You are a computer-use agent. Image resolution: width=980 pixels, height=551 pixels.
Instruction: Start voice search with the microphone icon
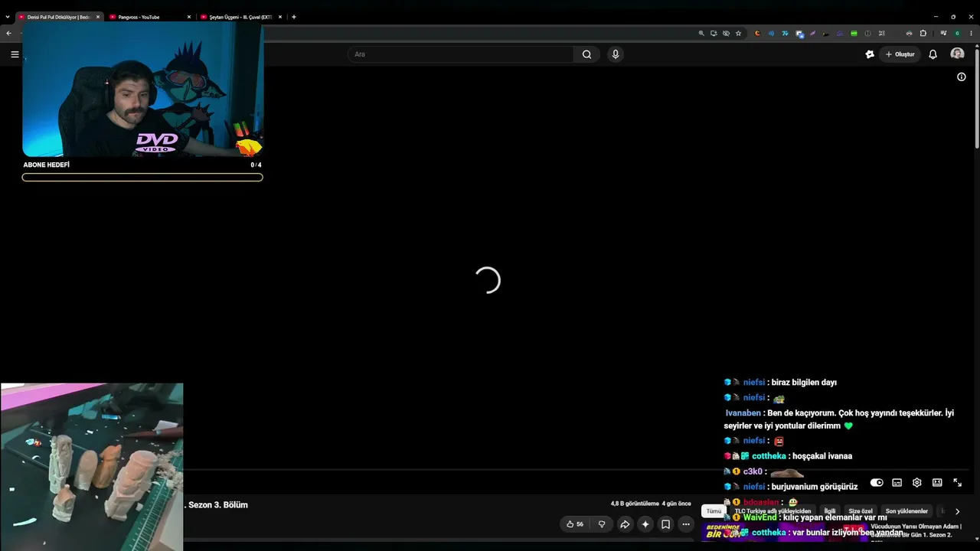tap(616, 54)
